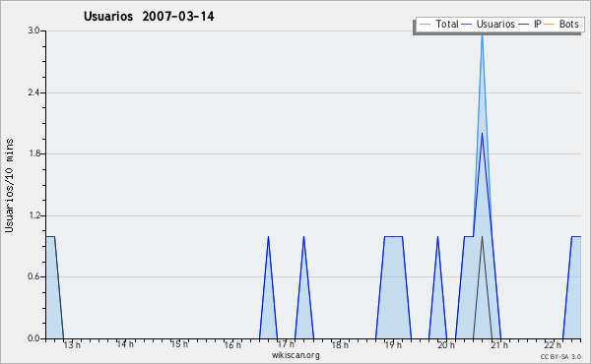Click the y-axis label Usuarios/10 mins
The height and width of the screenshot is (364, 591).
click(9, 186)
